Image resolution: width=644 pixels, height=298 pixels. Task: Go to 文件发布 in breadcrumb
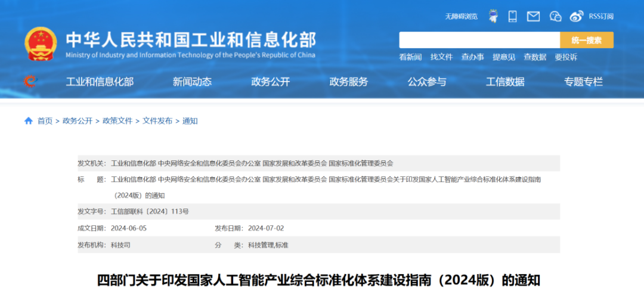(x=157, y=120)
